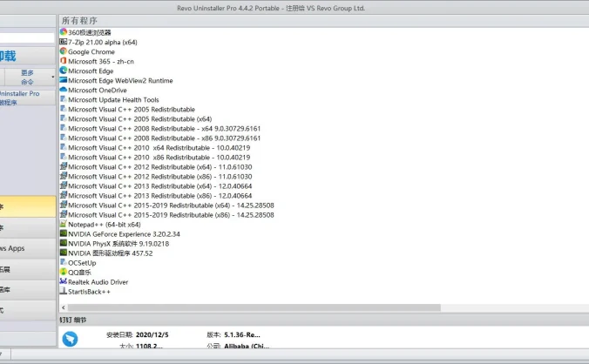Click icon of Visual C++ 2010 x86 Redistributable

pyautogui.click(x=64, y=157)
